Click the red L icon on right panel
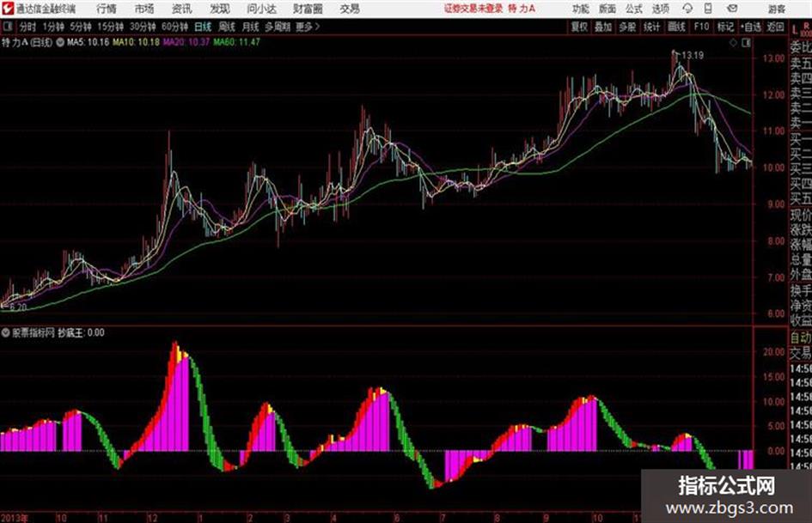Image resolution: width=812 pixels, height=523 pixels. click(795, 30)
